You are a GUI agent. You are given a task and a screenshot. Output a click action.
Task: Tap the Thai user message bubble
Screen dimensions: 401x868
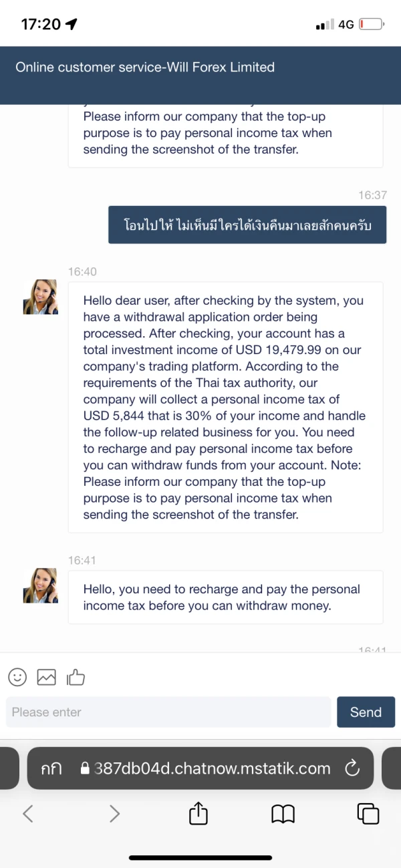coord(247,225)
